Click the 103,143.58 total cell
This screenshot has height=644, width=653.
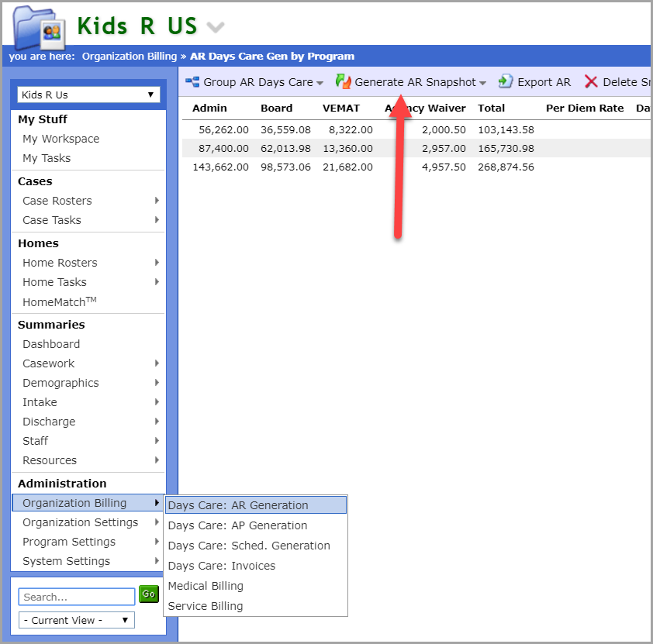(506, 129)
